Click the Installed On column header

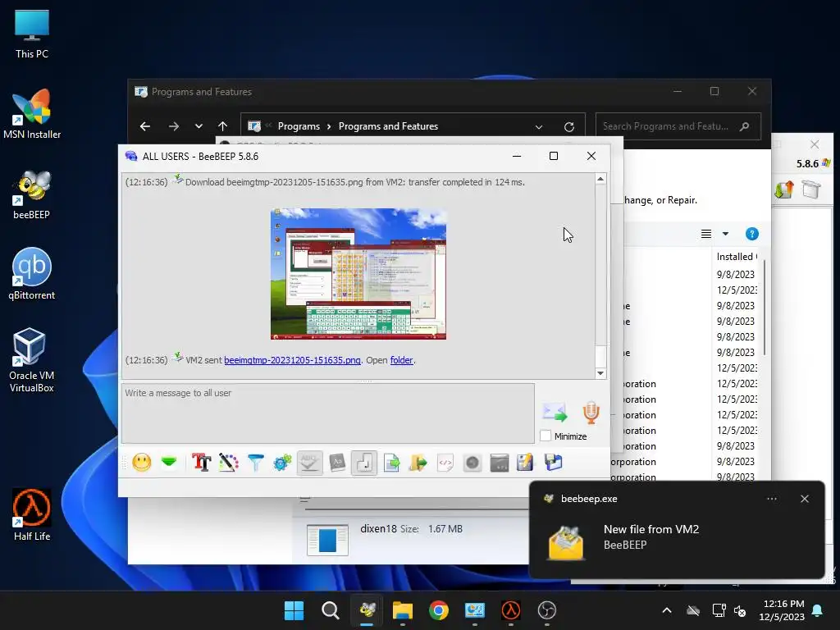(x=737, y=257)
